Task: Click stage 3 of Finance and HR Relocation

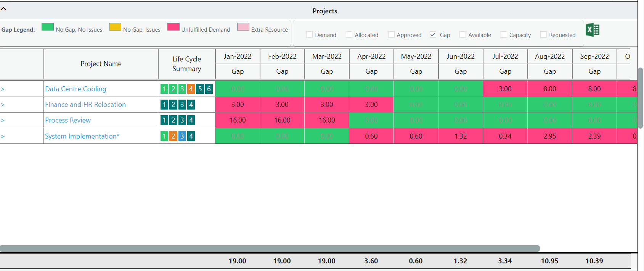Action: tap(182, 105)
